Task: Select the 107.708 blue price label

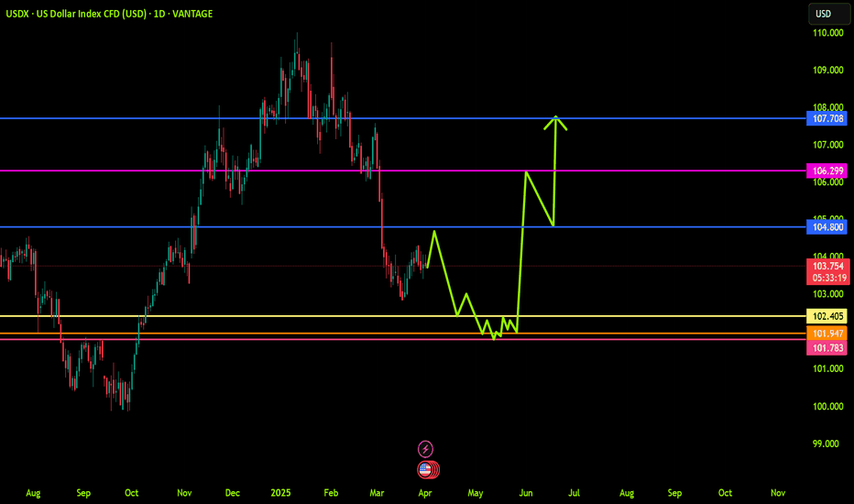Action: click(827, 118)
